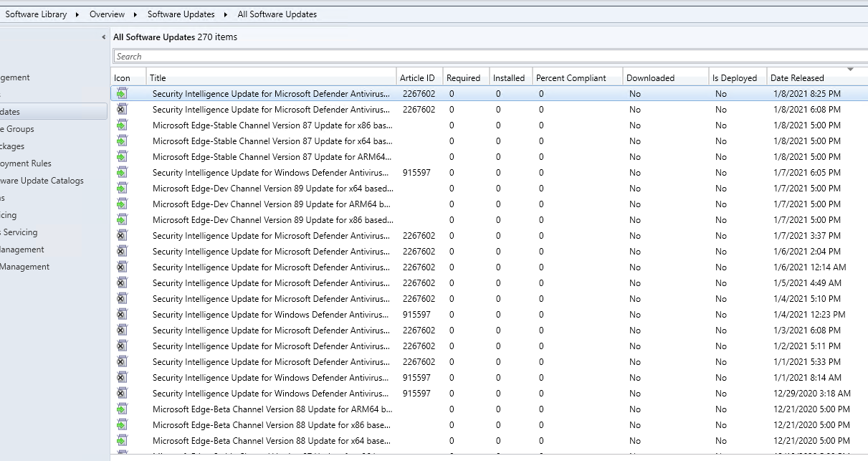Image resolution: width=868 pixels, height=461 pixels.
Task: Click the icon of the Edge-Dev Version 89 ARM64 row
Action: [x=122, y=204]
